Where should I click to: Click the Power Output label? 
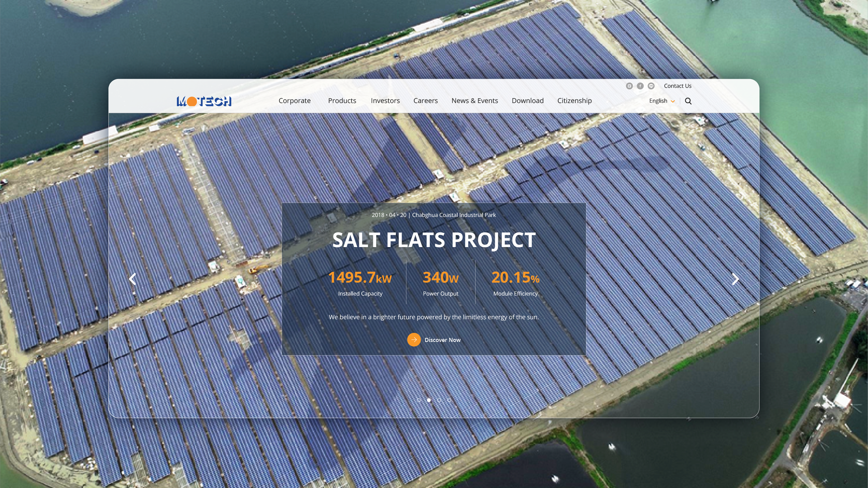click(440, 294)
